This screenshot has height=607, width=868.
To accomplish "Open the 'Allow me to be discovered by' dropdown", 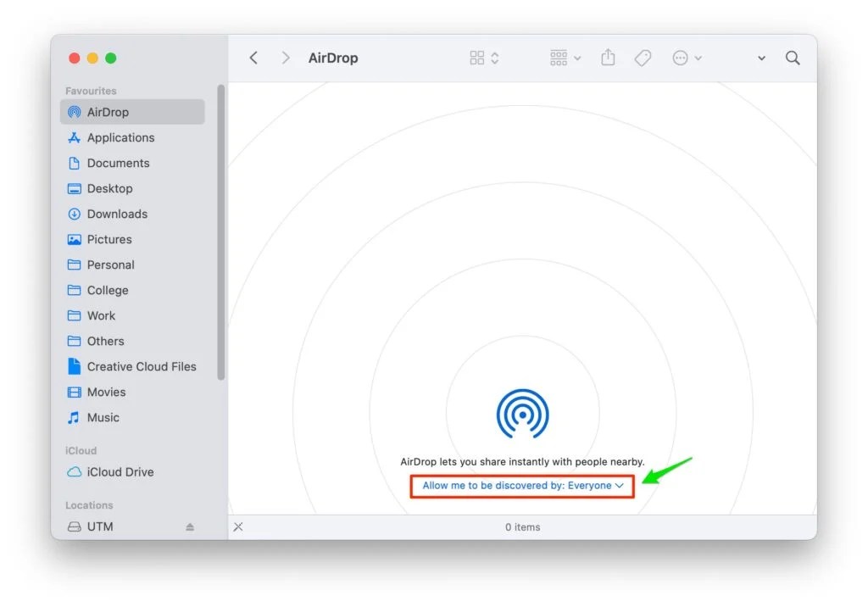I will pyautogui.click(x=521, y=486).
